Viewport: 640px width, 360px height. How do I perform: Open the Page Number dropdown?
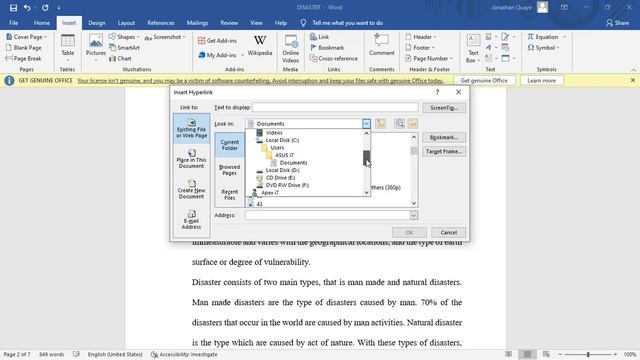pyautogui.click(x=429, y=58)
